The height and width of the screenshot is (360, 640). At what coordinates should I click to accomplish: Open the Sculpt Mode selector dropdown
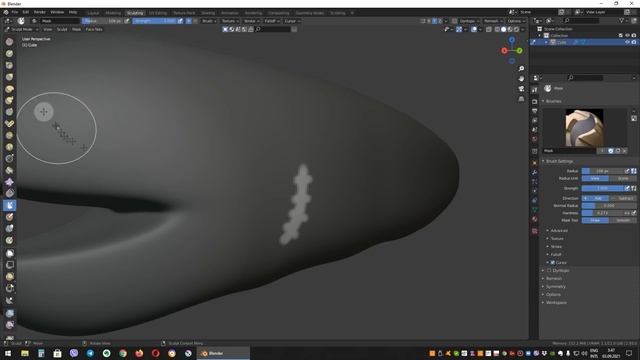pos(21,29)
